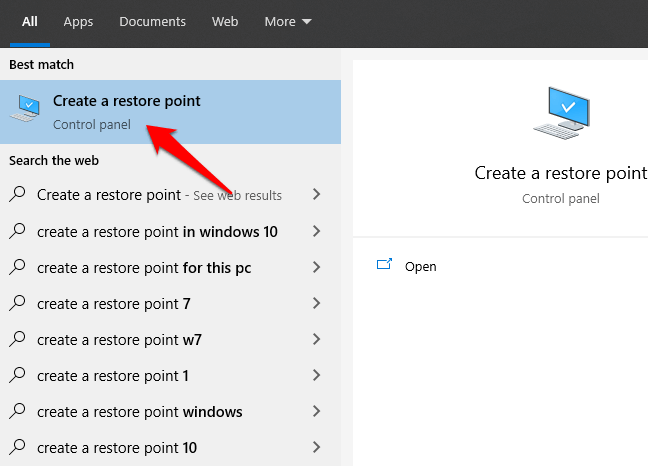Click search icon beside 'for this pc' suggestion

coord(17,267)
